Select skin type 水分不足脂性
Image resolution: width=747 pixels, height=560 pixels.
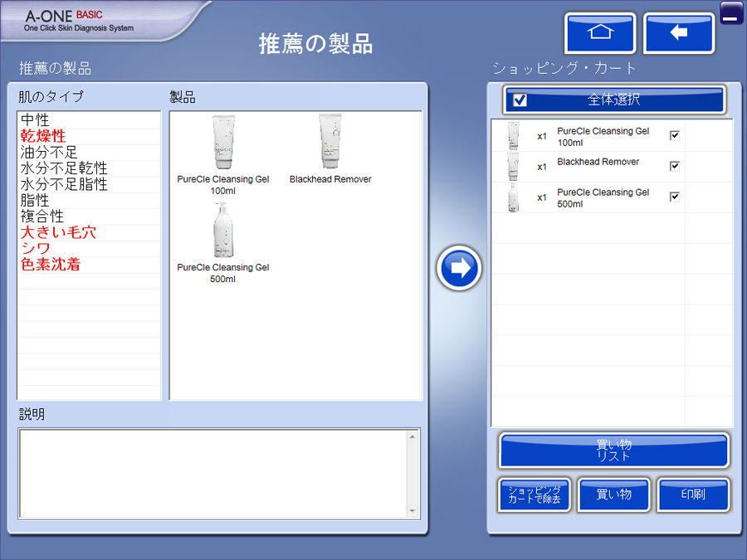[89, 184]
